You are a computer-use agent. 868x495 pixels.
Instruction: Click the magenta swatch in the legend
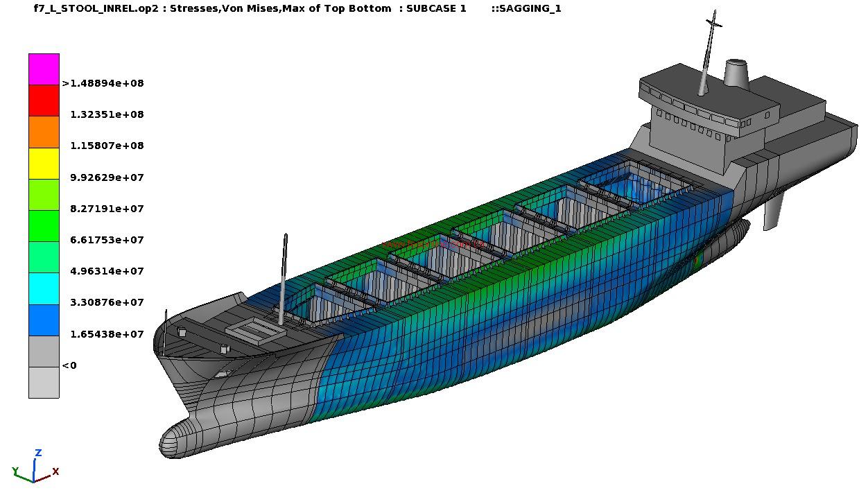tap(44, 69)
